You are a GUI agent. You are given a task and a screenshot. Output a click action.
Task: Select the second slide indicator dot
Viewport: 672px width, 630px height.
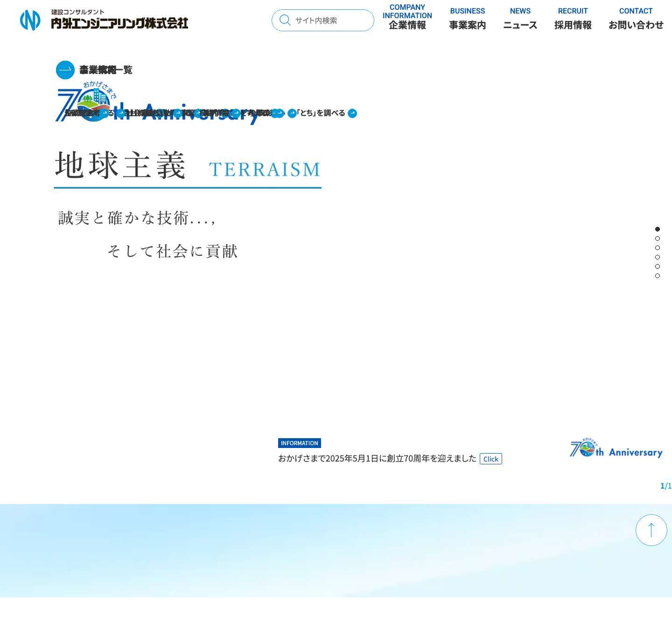658,238
